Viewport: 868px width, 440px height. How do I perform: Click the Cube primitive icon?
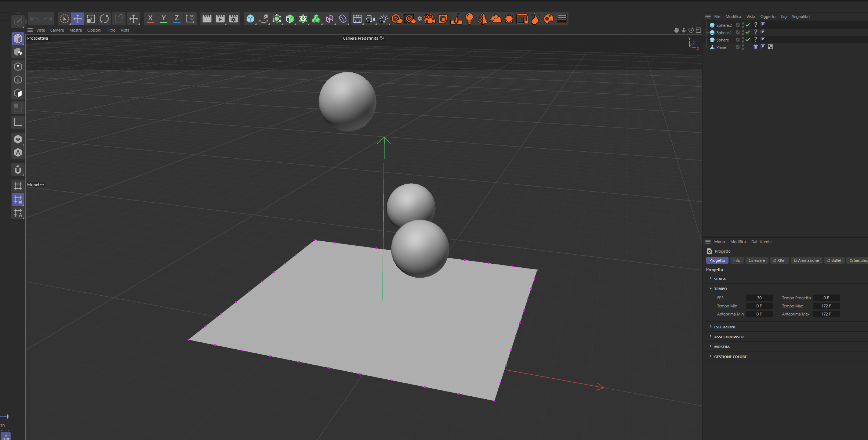point(250,19)
